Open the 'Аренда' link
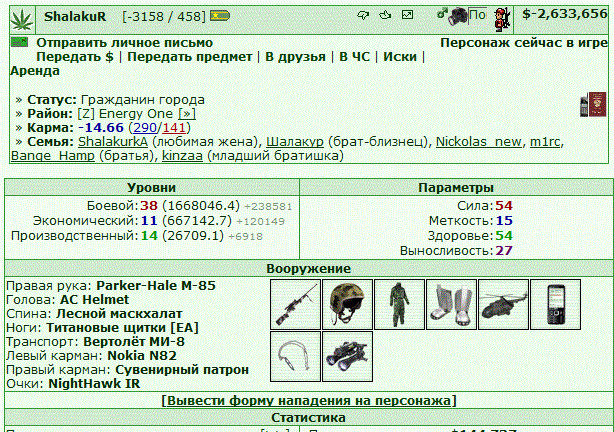The width and height of the screenshot is (614, 432). pos(35,71)
